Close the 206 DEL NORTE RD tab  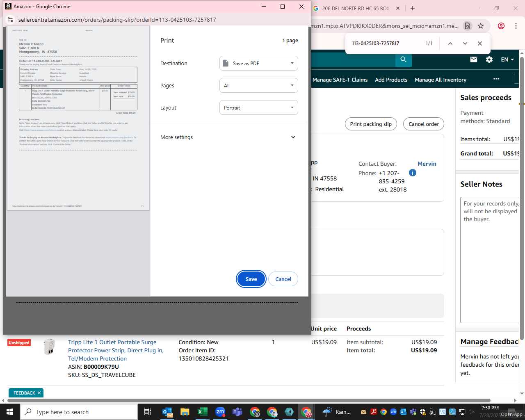[x=398, y=8]
